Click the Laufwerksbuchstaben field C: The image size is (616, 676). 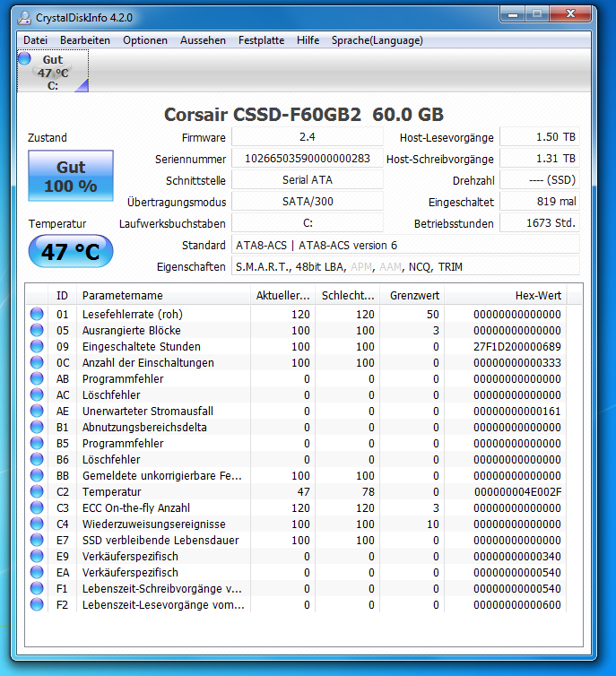pyautogui.click(x=308, y=223)
